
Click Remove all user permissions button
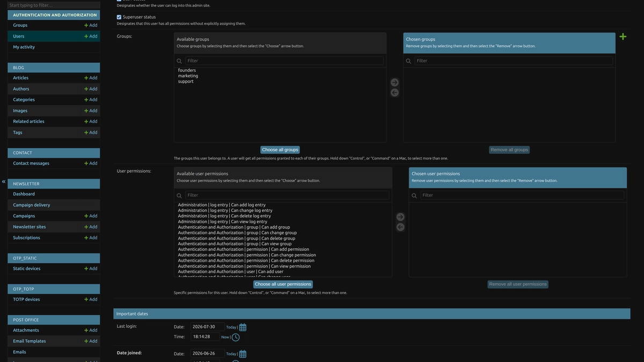518,284
